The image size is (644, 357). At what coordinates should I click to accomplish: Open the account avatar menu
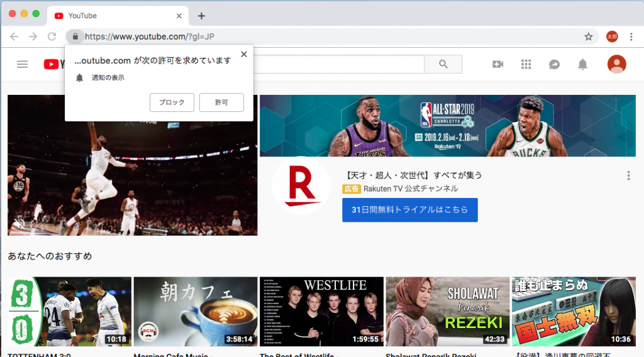616,64
